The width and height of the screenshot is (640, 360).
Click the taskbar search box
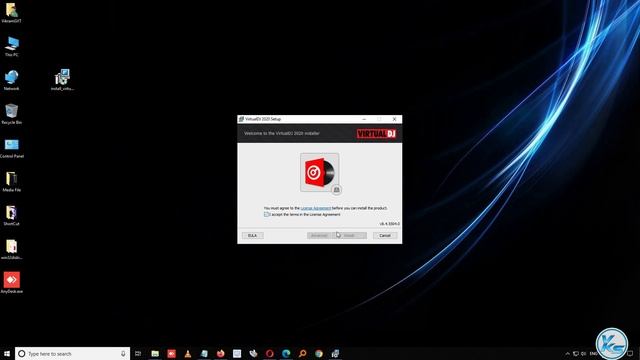pos(73,353)
